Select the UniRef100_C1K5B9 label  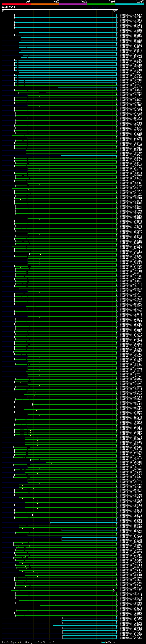point(131,429)
